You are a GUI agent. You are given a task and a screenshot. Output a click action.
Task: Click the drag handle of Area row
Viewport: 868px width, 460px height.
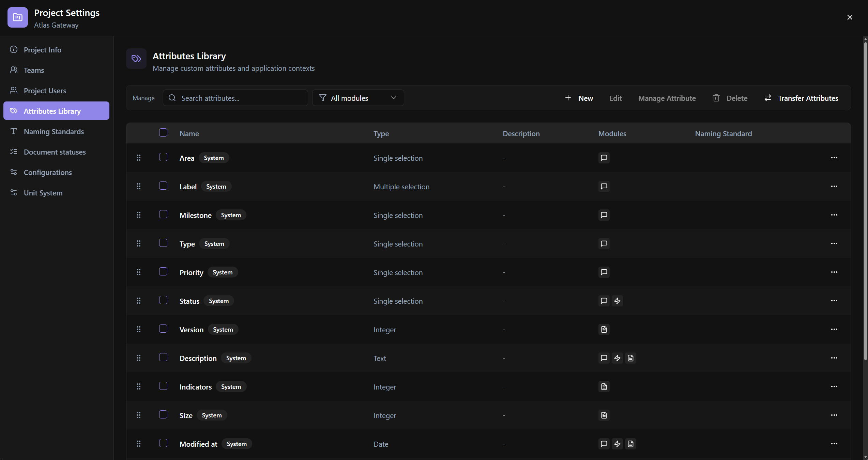click(139, 158)
